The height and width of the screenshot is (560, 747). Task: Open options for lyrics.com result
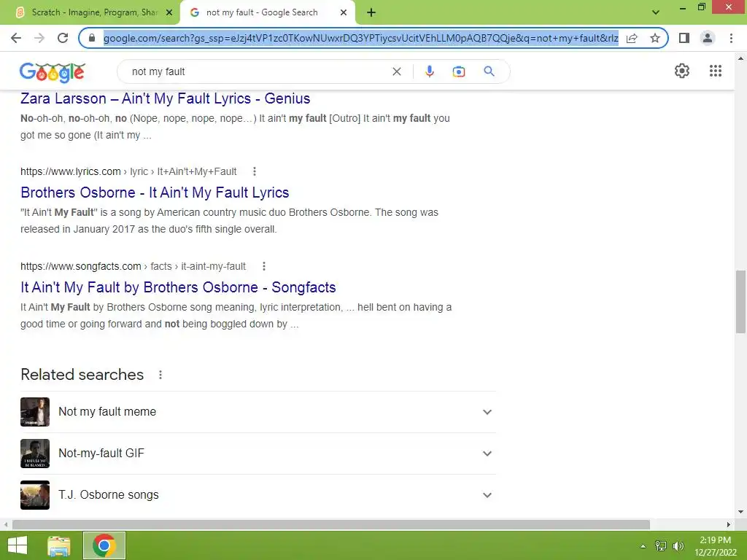click(255, 171)
